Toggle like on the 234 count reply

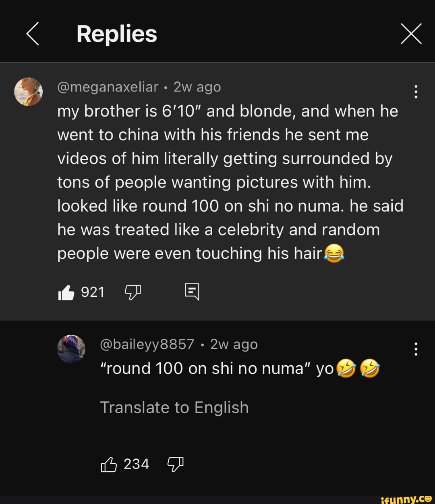109,464
